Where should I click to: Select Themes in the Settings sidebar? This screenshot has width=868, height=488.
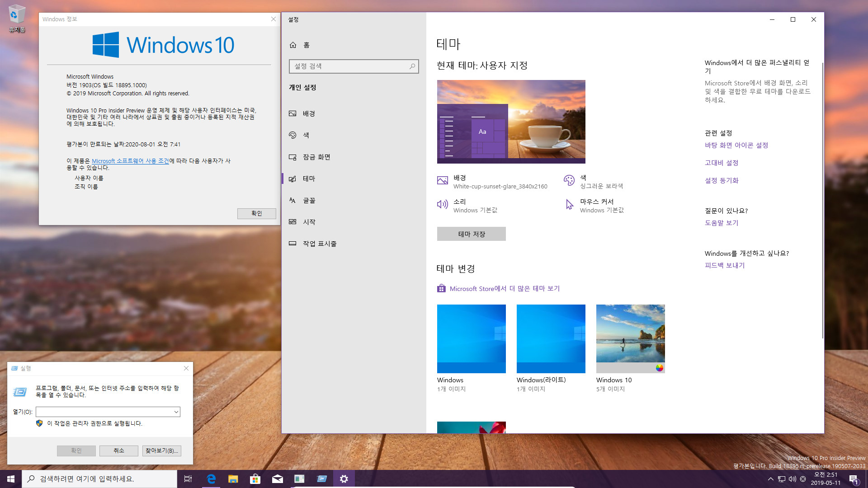point(354,178)
